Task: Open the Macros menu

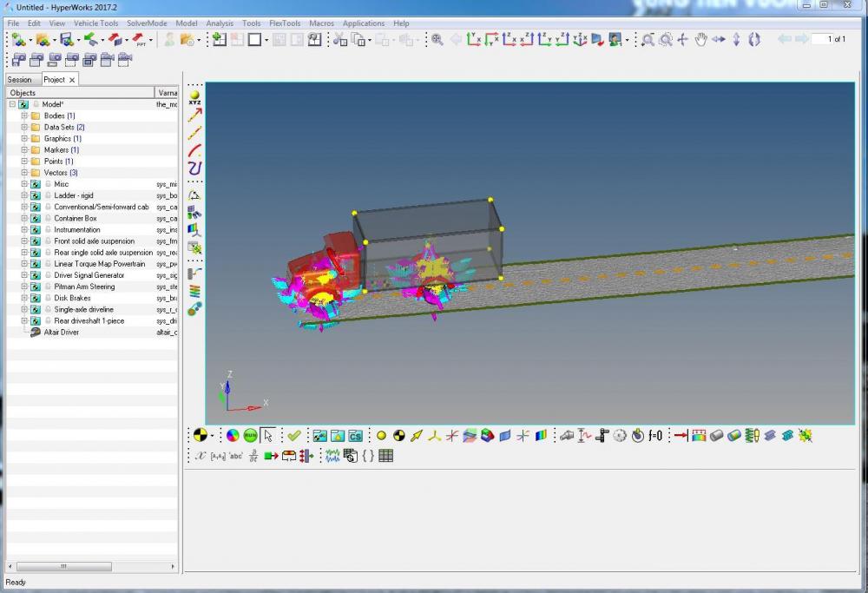Action: (x=322, y=23)
